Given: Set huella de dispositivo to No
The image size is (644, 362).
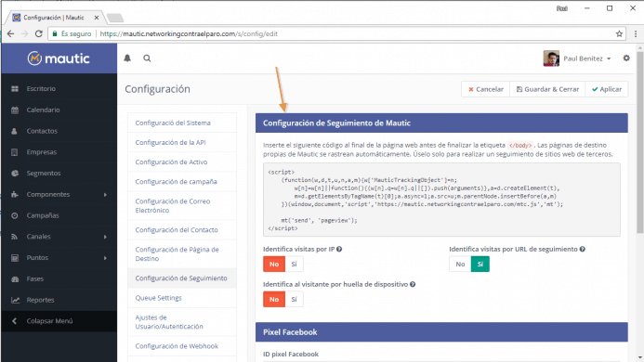Looking at the screenshot, I should [x=274, y=300].
